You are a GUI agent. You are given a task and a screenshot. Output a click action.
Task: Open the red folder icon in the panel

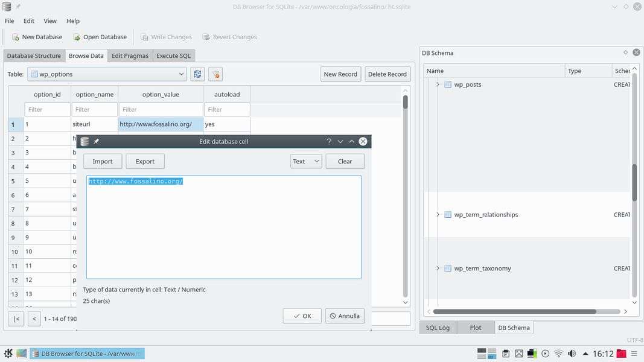(622, 354)
